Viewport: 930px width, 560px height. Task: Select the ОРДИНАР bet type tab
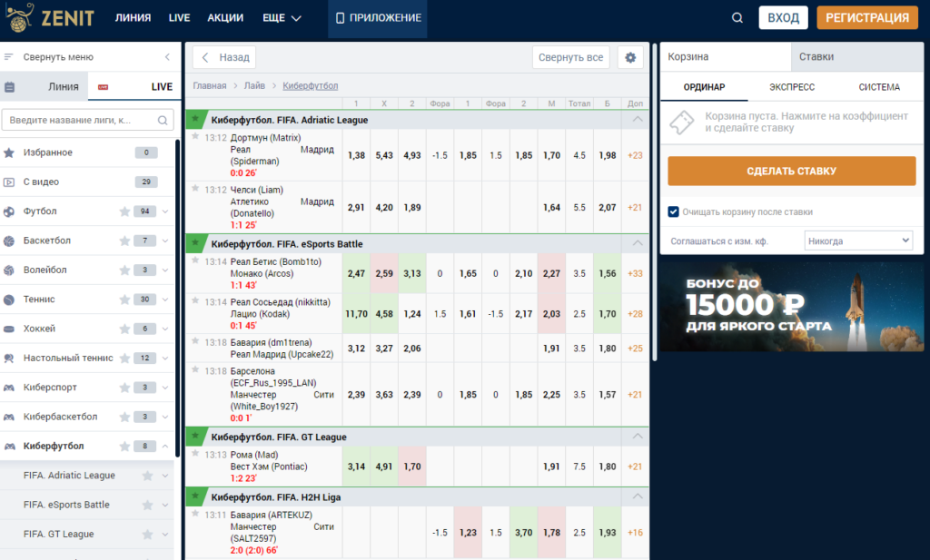point(704,87)
